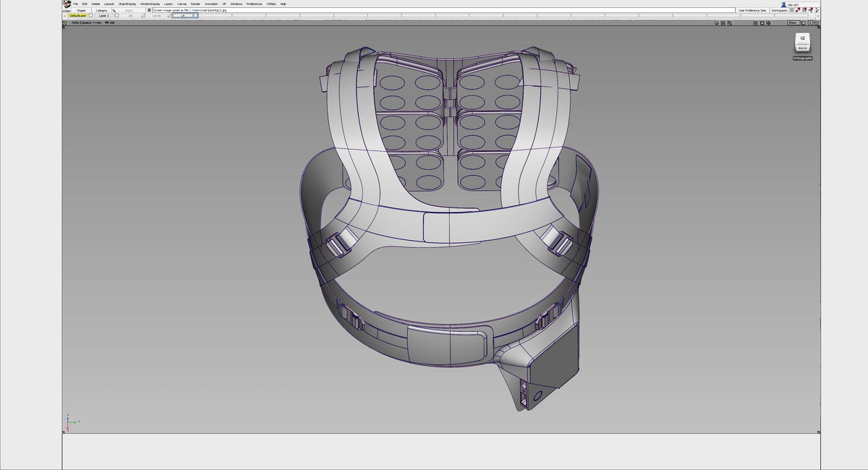The height and width of the screenshot is (470, 868).
Task: Open the User Preference Sets dropdown
Action: [x=752, y=10]
